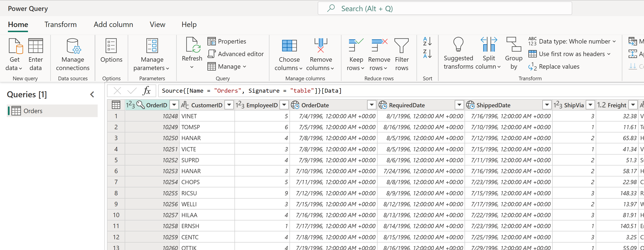Click Filter rows funnel icon
Screen dimensions: 644x250
click(402, 45)
